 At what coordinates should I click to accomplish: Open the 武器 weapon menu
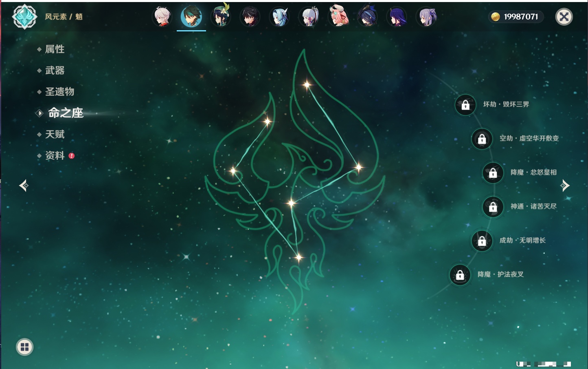(x=55, y=71)
